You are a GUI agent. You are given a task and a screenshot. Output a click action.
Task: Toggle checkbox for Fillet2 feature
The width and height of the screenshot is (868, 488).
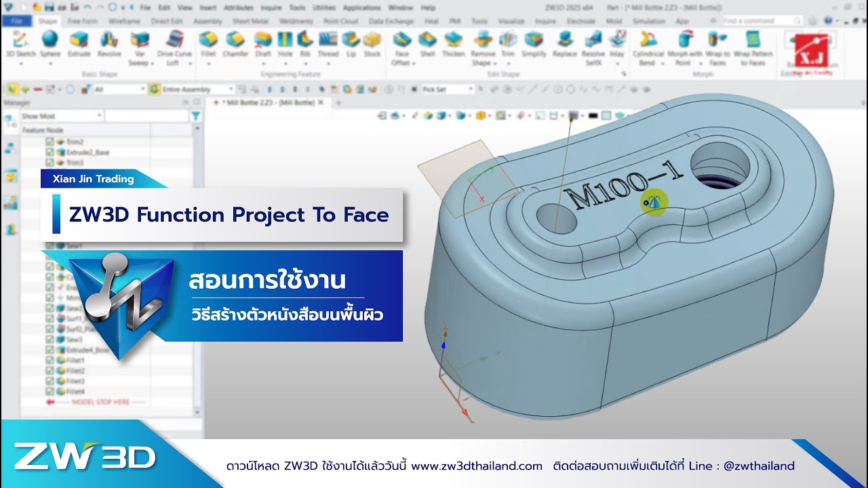tap(50, 371)
